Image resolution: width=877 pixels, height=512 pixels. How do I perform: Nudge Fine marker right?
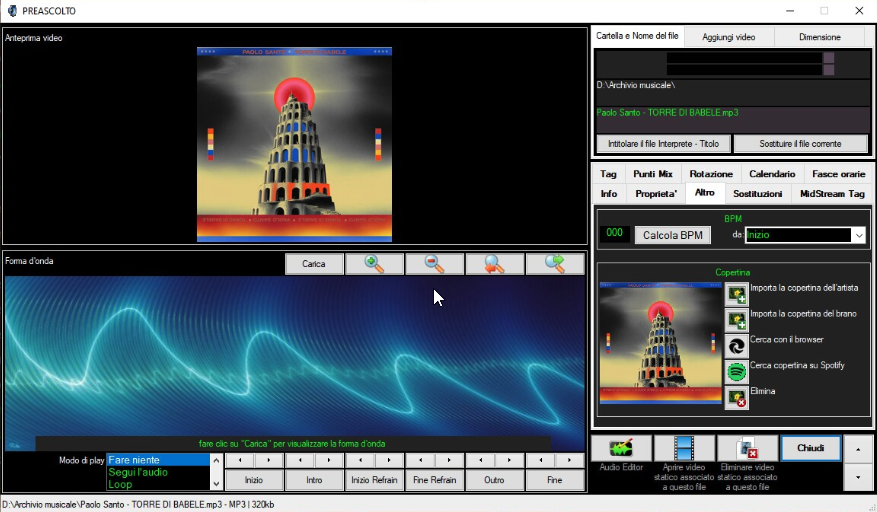(569, 460)
